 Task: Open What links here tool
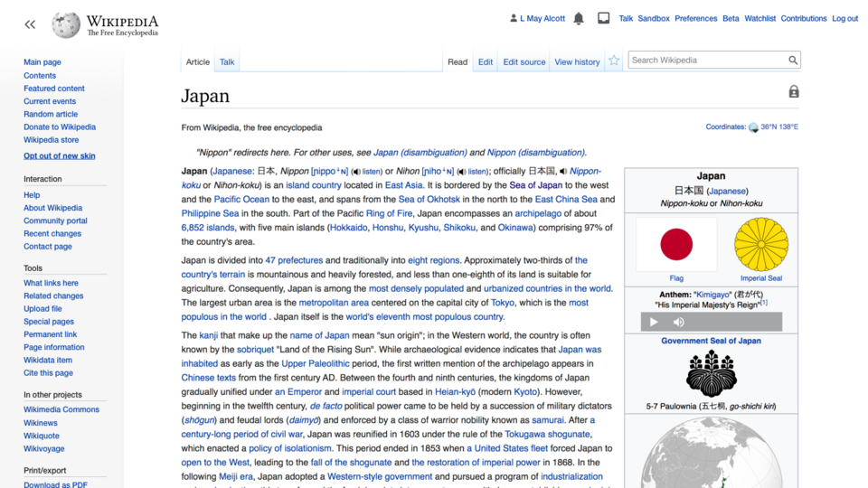51,283
